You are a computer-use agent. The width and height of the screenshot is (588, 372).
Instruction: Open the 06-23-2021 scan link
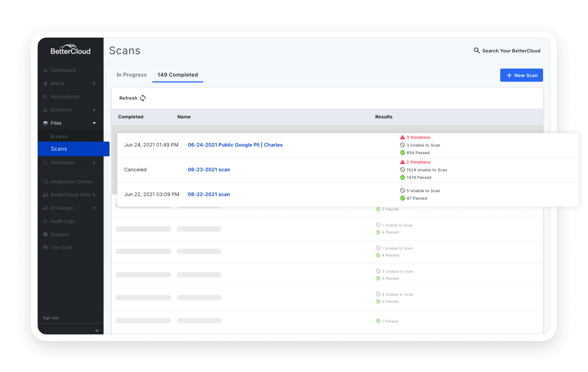coord(209,170)
